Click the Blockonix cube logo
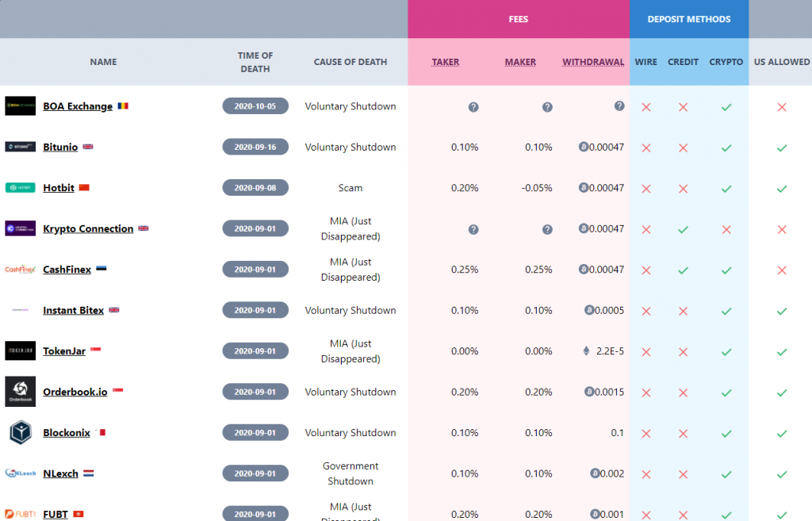 coord(21,432)
